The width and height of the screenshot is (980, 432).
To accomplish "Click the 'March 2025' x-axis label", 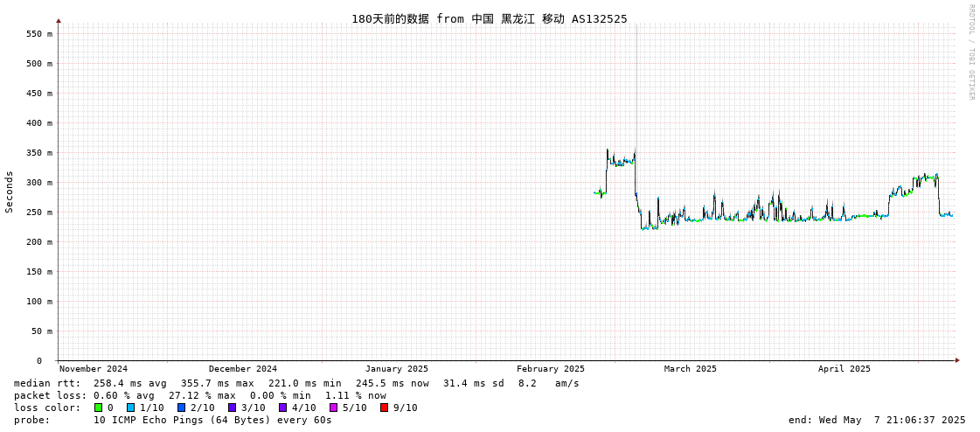I will 690,369.
